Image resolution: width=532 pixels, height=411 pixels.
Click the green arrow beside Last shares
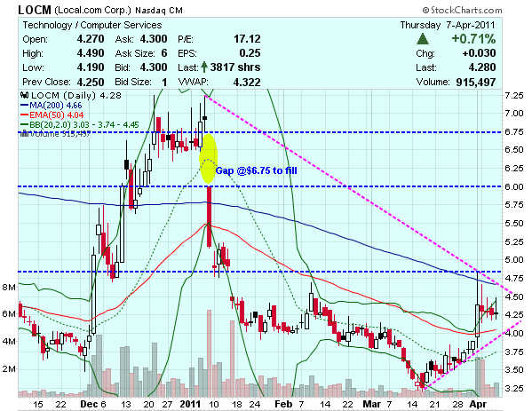(x=204, y=67)
